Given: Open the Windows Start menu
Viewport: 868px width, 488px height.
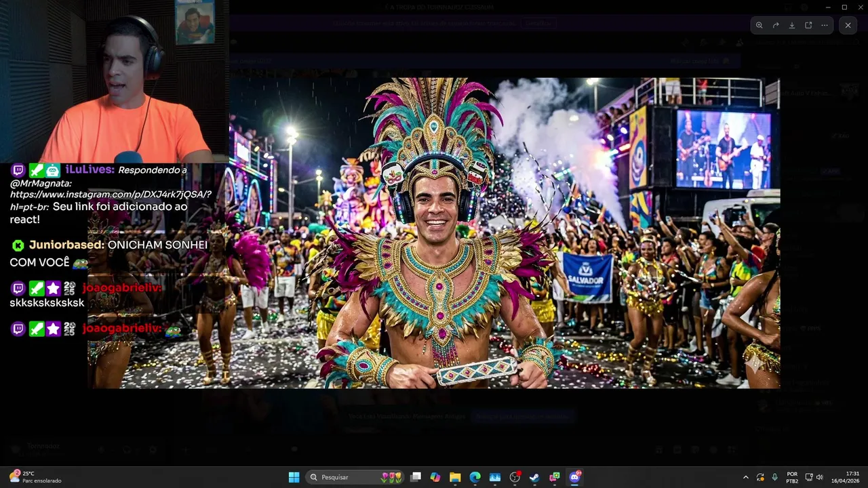Looking at the screenshot, I should 294,477.
